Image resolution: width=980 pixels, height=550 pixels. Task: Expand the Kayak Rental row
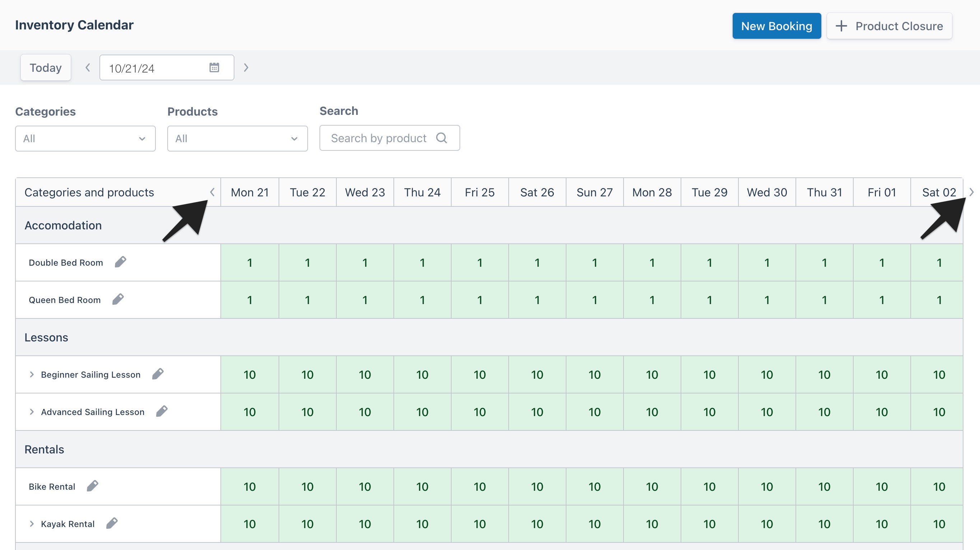32,524
